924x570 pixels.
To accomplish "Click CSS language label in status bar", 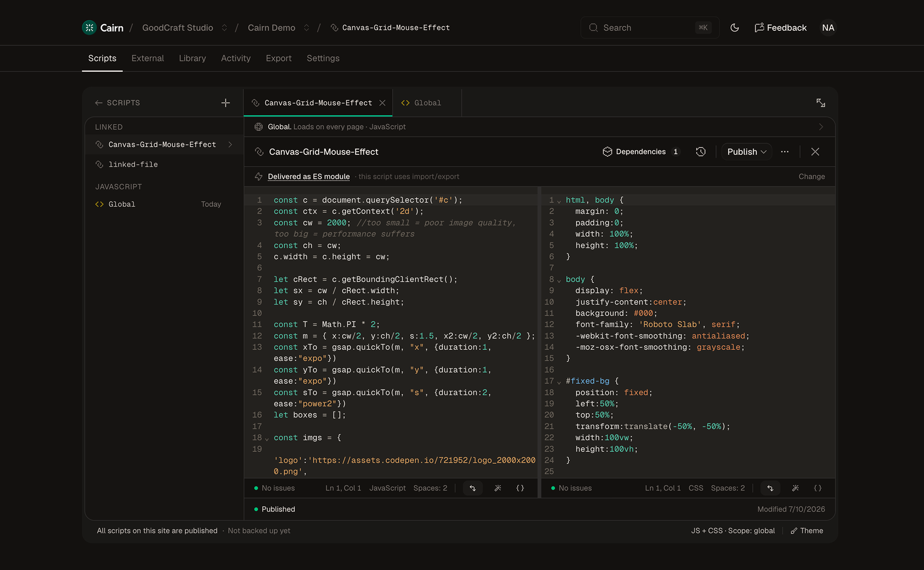I will click(x=696, y=488).
